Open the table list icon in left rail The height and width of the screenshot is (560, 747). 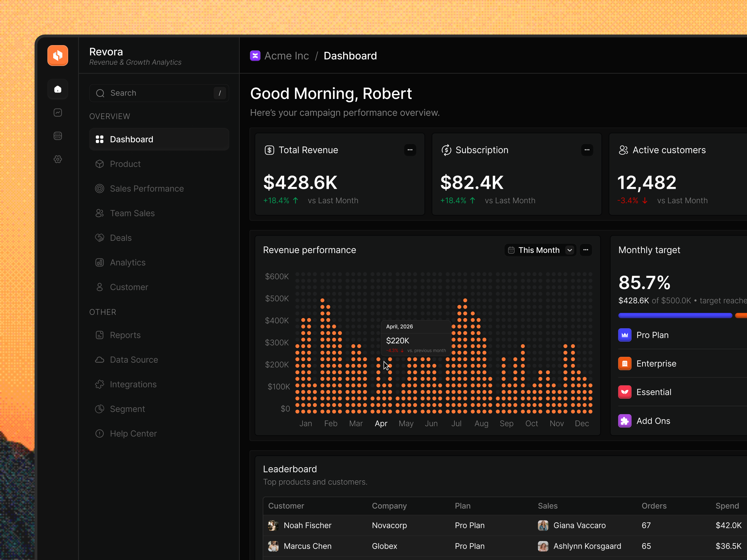(x=58, y=136)
